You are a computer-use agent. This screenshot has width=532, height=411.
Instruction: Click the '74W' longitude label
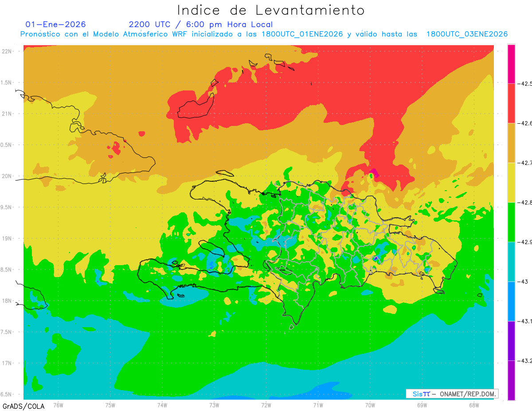(162, 405)
